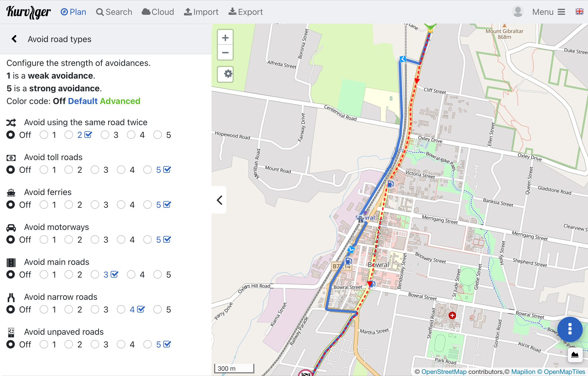
Task: Set Avoid narrow roads to 4
Action: click(121, 310)
